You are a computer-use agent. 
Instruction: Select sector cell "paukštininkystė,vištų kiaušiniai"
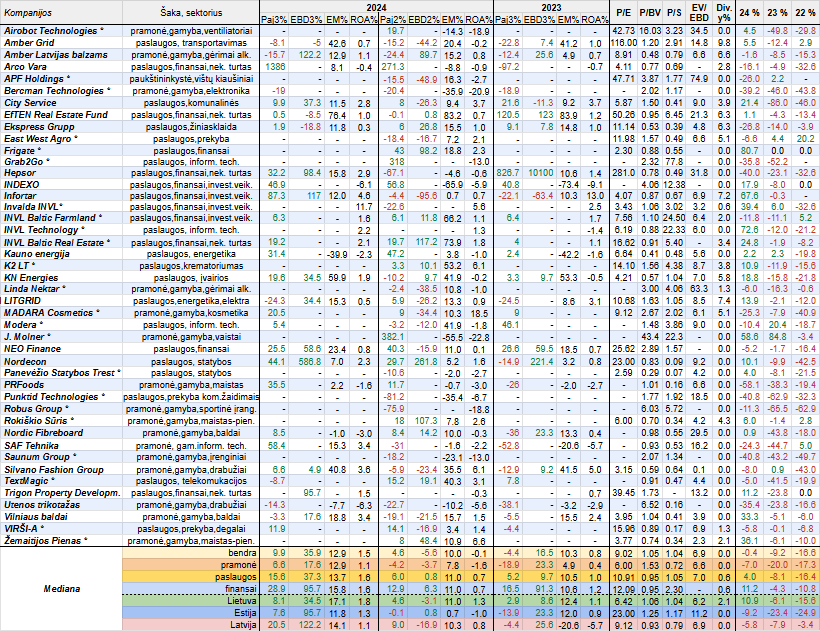coord(191,79)
